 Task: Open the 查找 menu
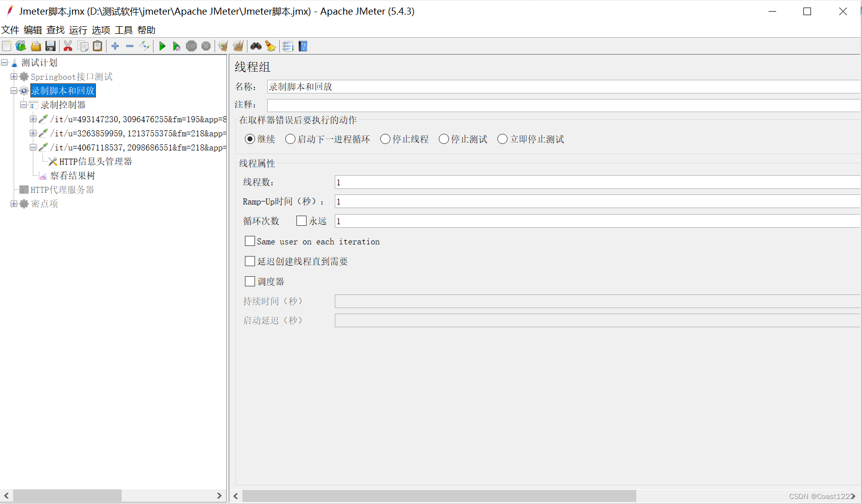56,30
